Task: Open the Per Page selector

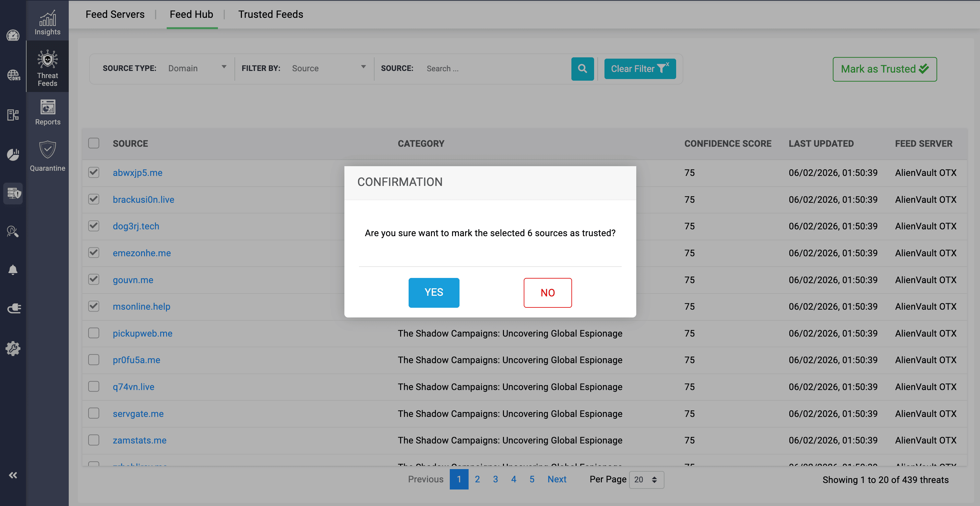Action: coord(646,480)
